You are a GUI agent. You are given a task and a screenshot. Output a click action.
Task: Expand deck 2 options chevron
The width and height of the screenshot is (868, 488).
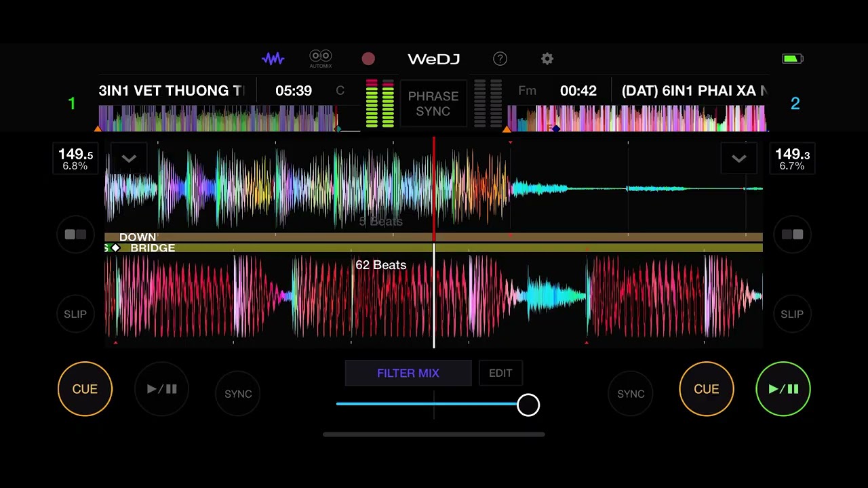(739, 159)
